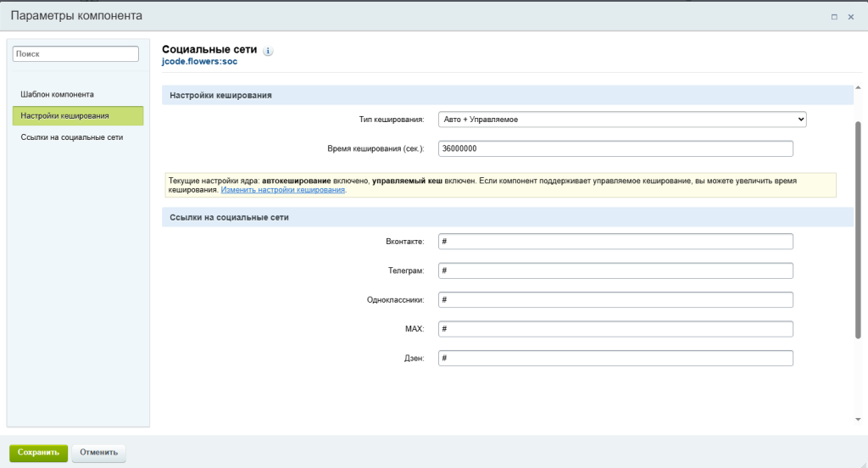The image size is (868, 468).
Task: Close the Параметры компонента dialog
Action: tap(851, 16)
